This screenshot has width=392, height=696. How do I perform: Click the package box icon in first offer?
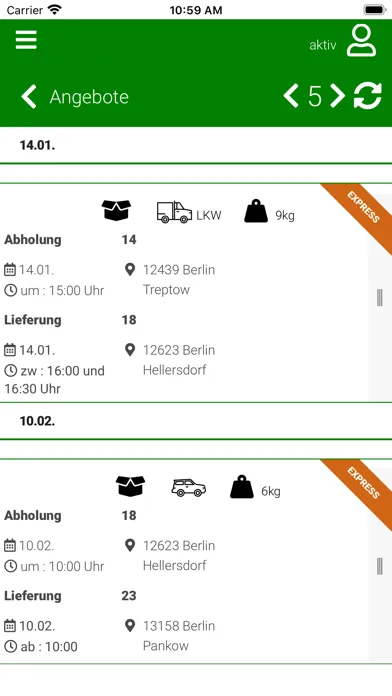(x=116, y=210)
